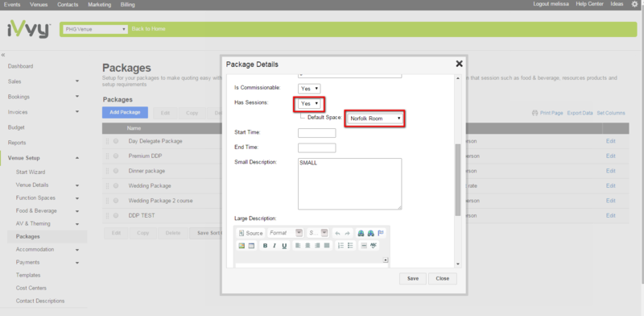Select the Day Delegate Package radio button
Viewport: 644px width, 316px height.
click(116, 141)
